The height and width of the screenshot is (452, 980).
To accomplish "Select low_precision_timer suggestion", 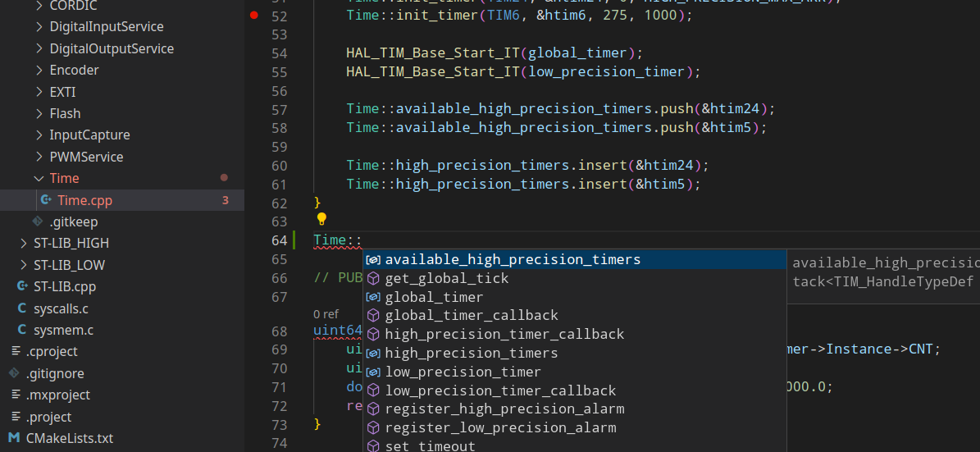I will tap(575, 372).
